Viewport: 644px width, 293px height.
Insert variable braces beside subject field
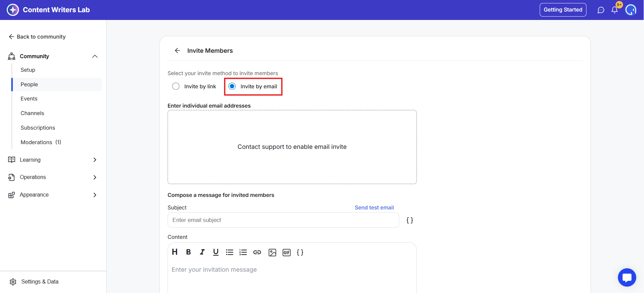(x=410, y=220)
